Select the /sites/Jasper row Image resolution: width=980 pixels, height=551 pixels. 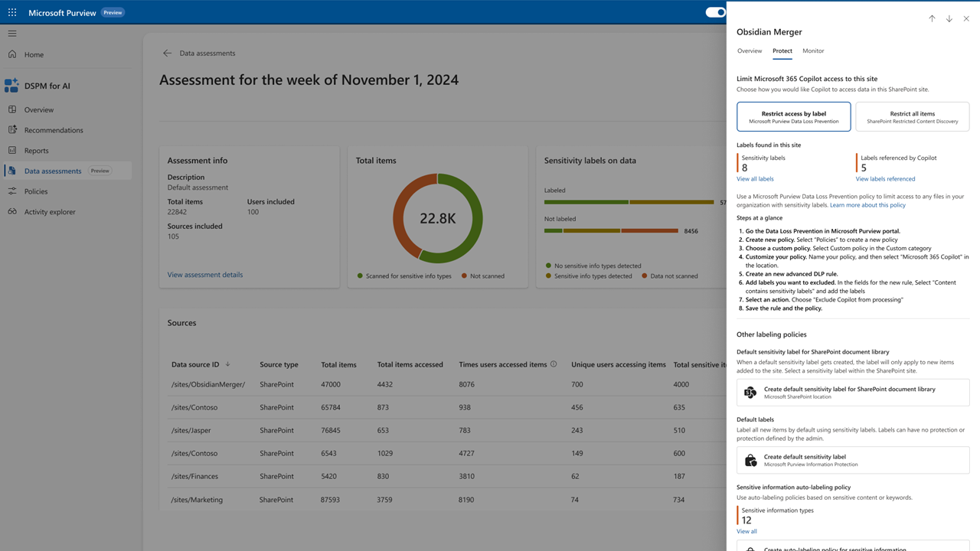click(443, 430)
